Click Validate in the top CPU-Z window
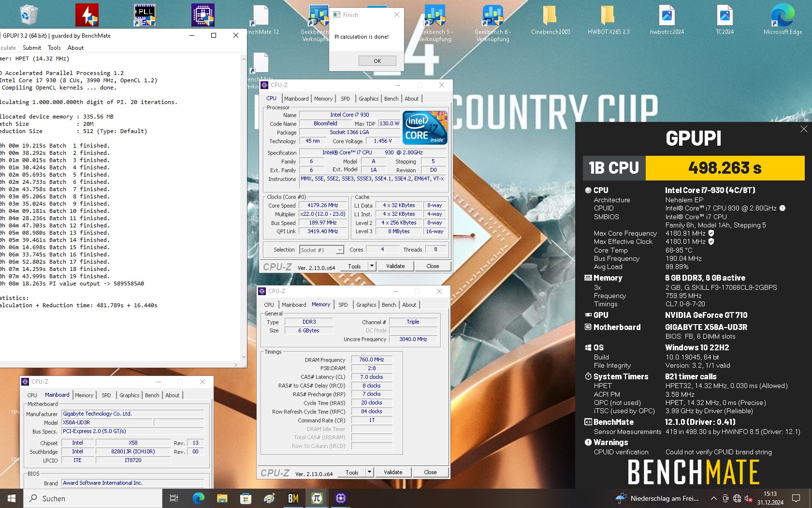This screenshot has width=812, height=508. pos(395,266)
